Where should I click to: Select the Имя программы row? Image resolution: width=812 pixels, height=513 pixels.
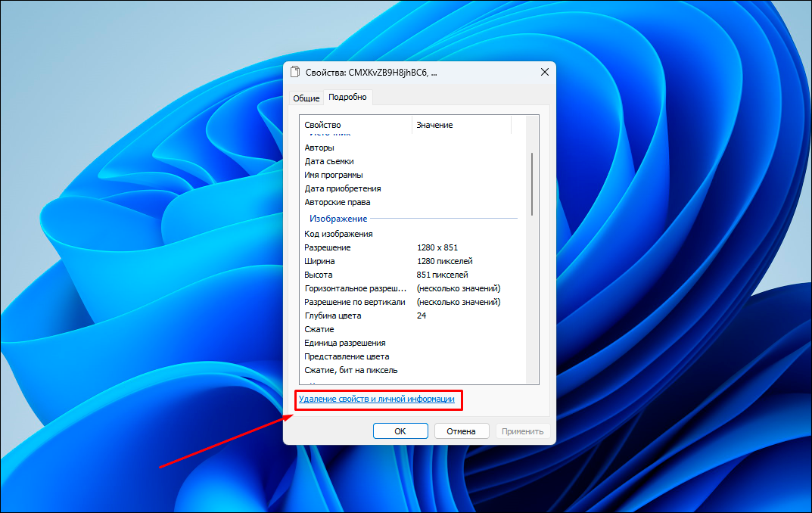[x=412, y=175]
